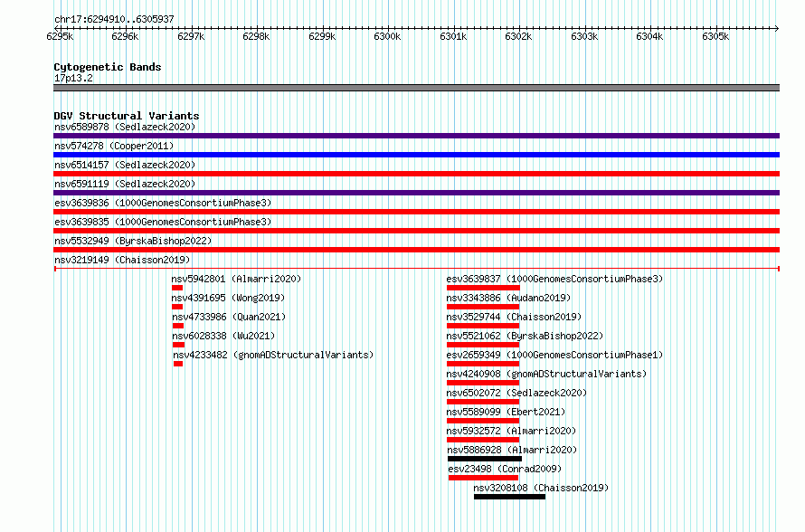
Task: Select the small red bar under nsv6028338
Action: click(178, 345)
